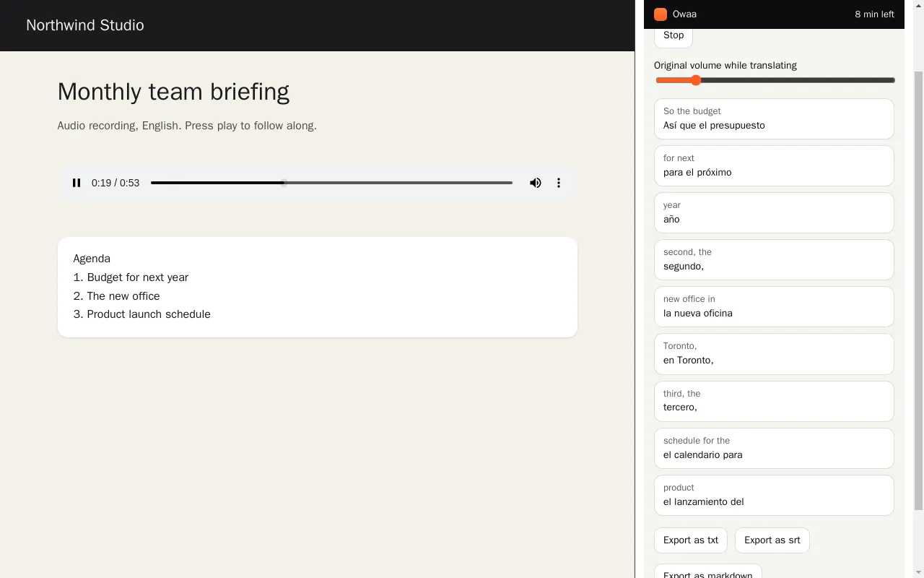Select the 'el calendario para' caption card
This screenshot has width=924, height=578.
pyautogui.click(x=774, y=448)
